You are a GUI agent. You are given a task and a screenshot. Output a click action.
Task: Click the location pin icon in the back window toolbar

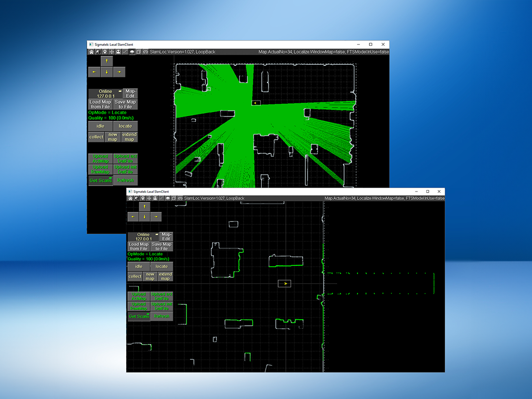105,52
